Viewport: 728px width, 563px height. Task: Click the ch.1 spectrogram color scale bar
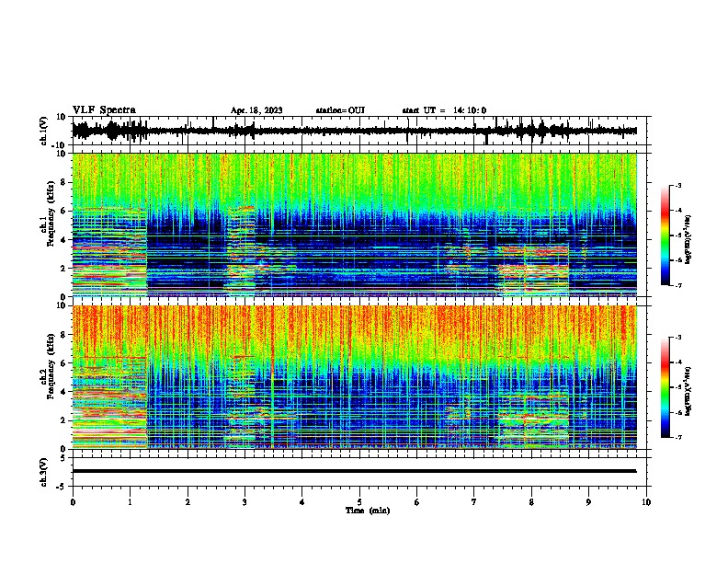[x=665, y=236]
